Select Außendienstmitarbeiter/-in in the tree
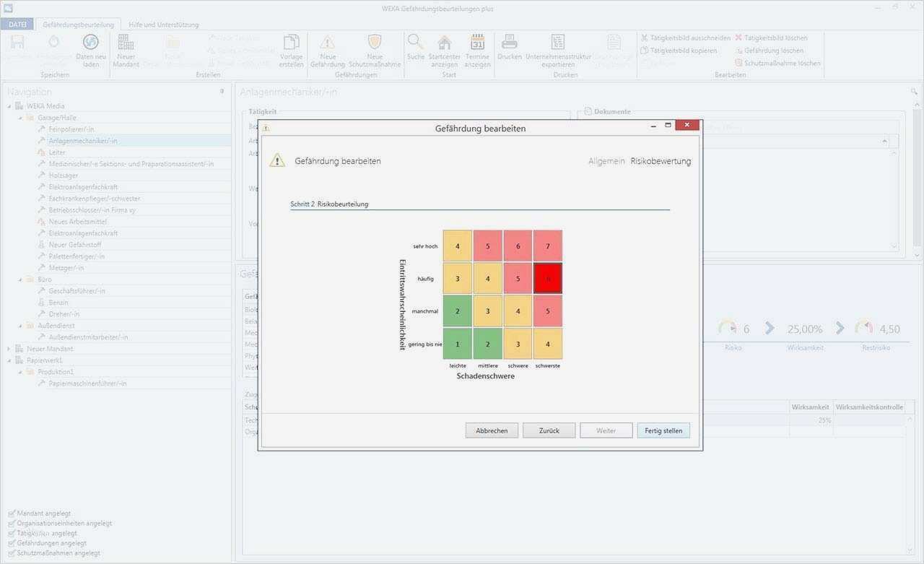The height and width of the screenshot is (564, 924). pyautogui.click(x=88, y=337)
